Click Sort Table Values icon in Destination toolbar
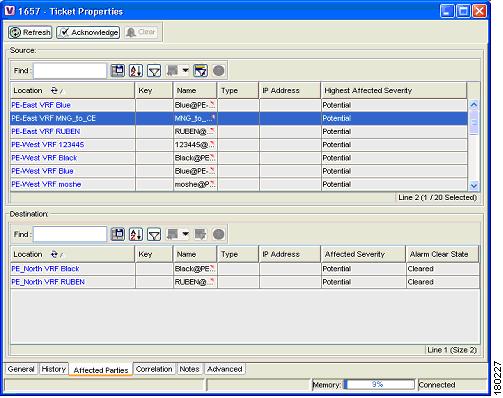The width and height of the screenshot is (503, 398). (136, 234)
